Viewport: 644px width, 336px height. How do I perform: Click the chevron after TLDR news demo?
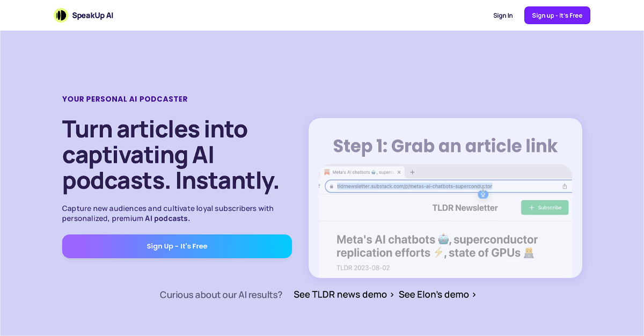coord(392,295)
